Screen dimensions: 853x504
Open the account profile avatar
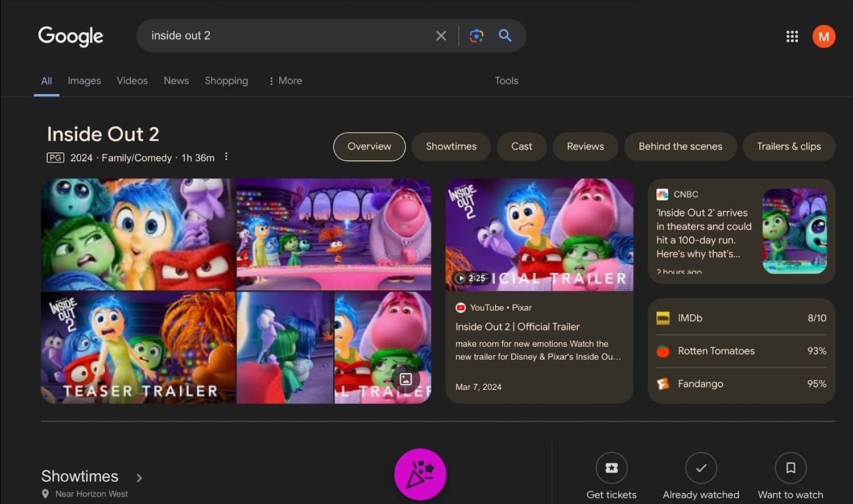[x=823, y=36]
